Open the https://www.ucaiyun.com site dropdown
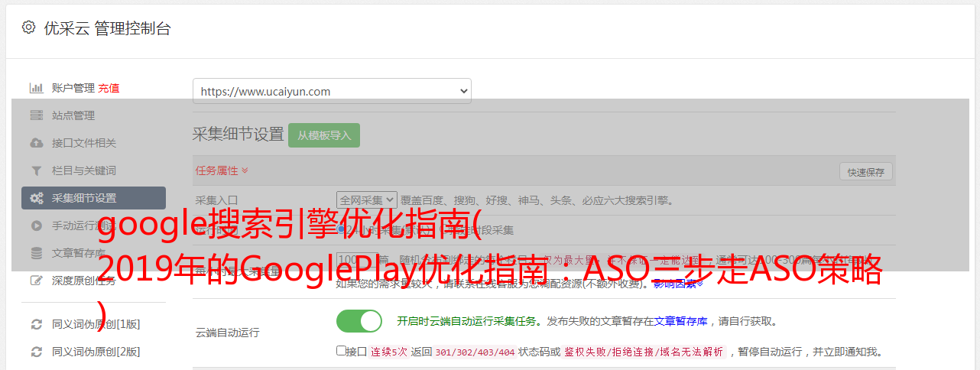 [x=332, y=91]
